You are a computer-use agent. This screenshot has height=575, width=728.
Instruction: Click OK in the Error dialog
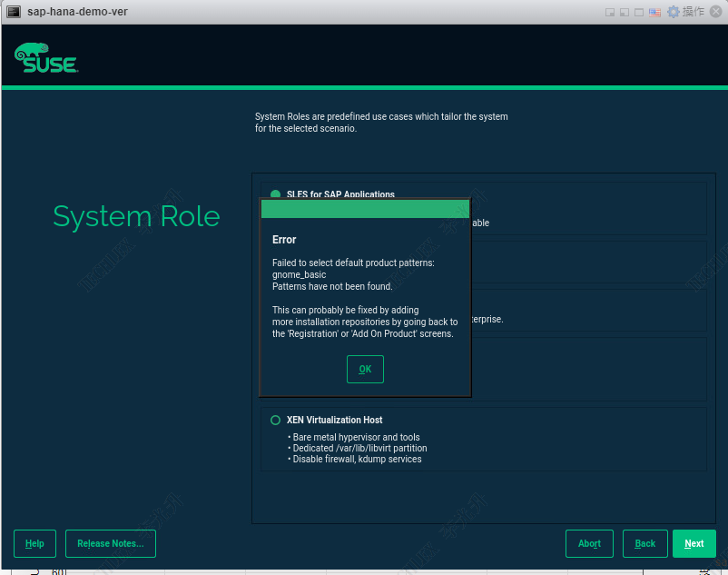point(365,369)
